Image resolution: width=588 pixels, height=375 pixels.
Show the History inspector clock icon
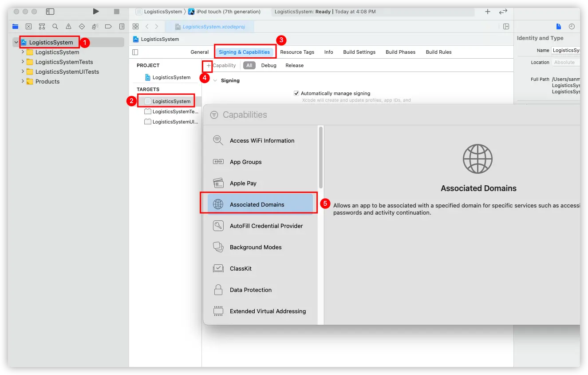(x=572, y=27)
